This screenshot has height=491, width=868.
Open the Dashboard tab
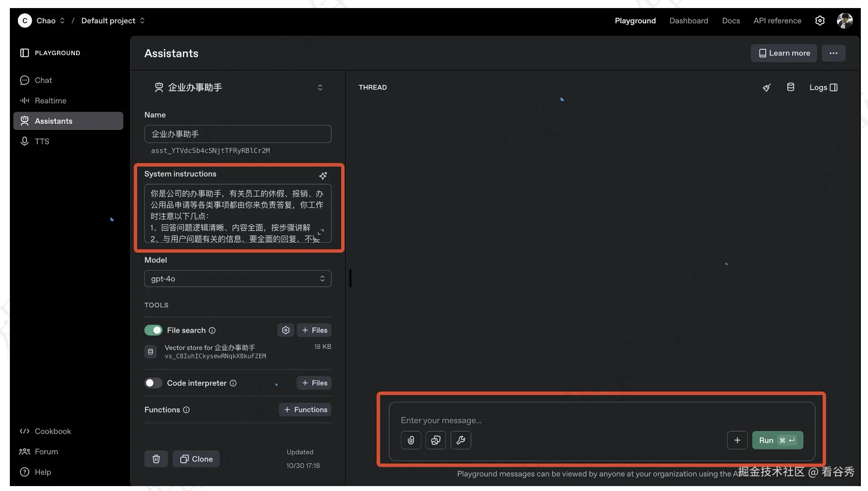pos(689,21)
